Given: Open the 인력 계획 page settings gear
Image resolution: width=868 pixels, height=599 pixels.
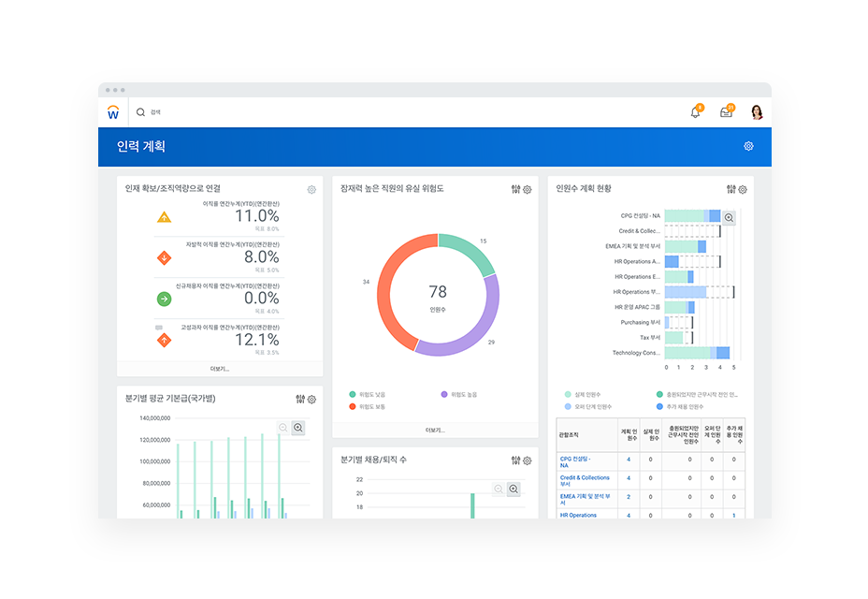Looking at the screenshot, I should [x=748, y=147].
